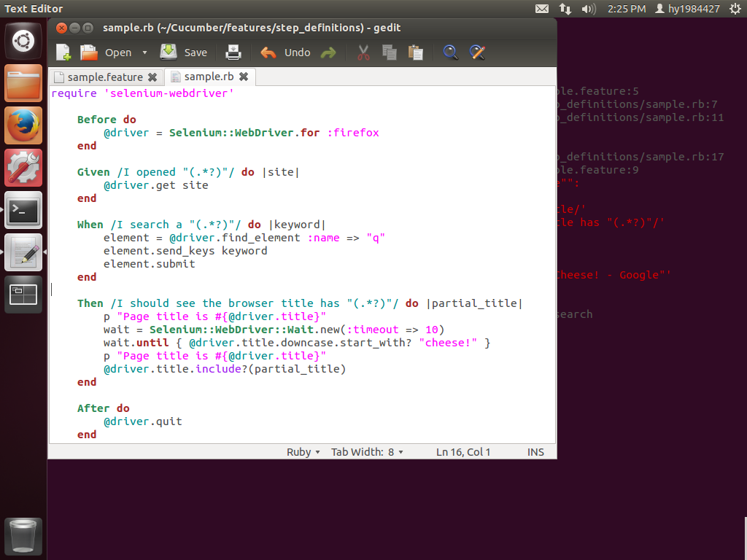
Task: Copy the selection with the copy icon
Action: [390, 52]
